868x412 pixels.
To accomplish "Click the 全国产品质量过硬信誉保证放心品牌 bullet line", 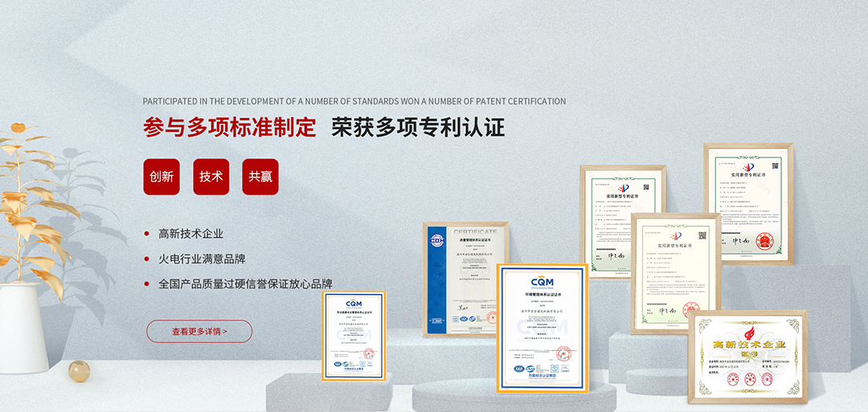I will click(245, 284).
